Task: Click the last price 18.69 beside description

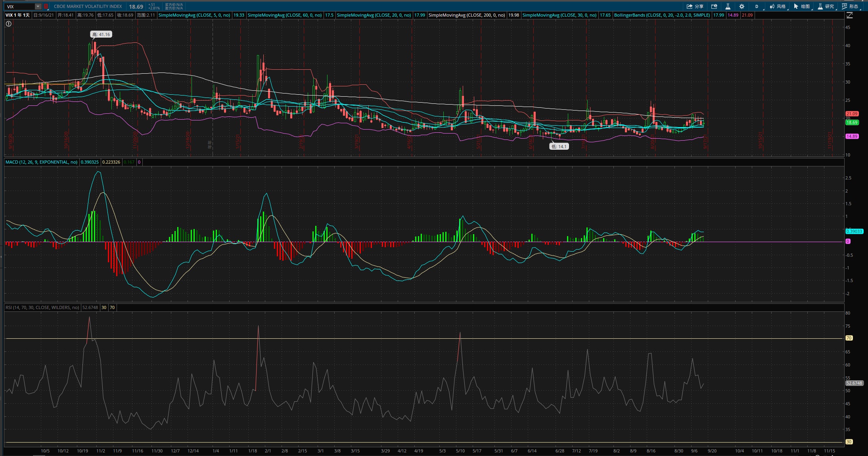Action: tap(136, 7)
